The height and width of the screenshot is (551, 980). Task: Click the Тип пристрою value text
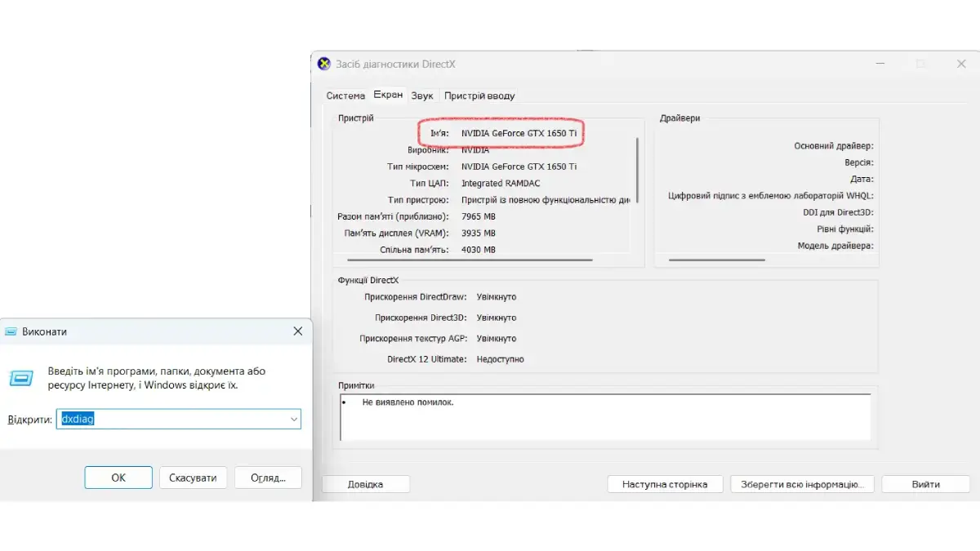coord(546,200)
